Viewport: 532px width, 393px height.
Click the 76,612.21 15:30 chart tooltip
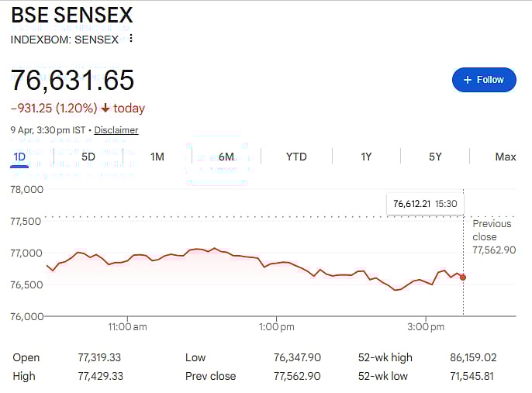tap(424, 203)
